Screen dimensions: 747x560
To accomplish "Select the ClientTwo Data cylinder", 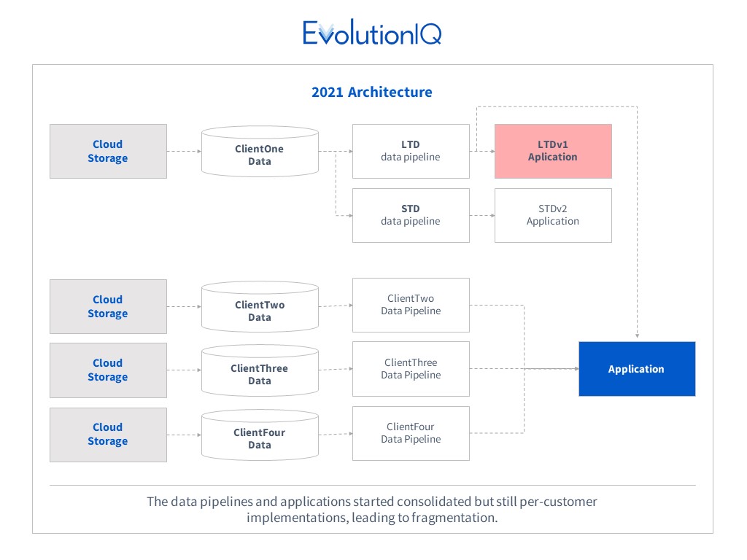I will point(260,307).
